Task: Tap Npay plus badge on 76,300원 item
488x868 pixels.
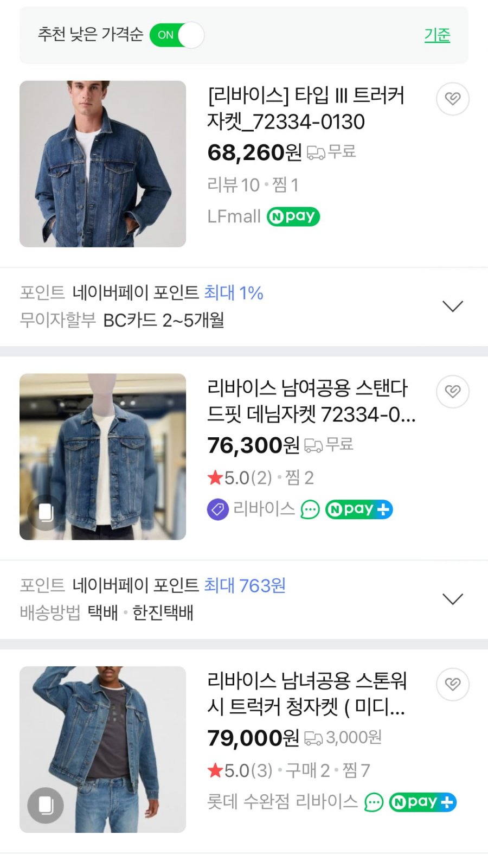Action: point(359,509)
